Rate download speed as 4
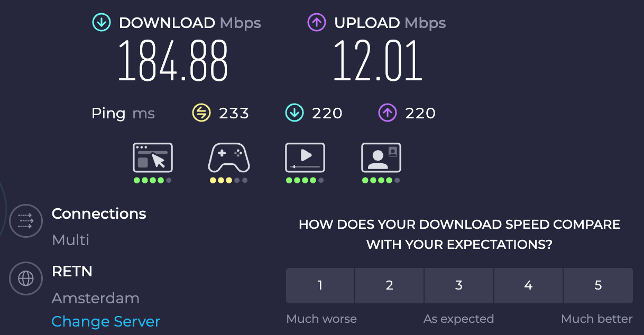This screenshot has height=335, width=644. pos(528,285)
